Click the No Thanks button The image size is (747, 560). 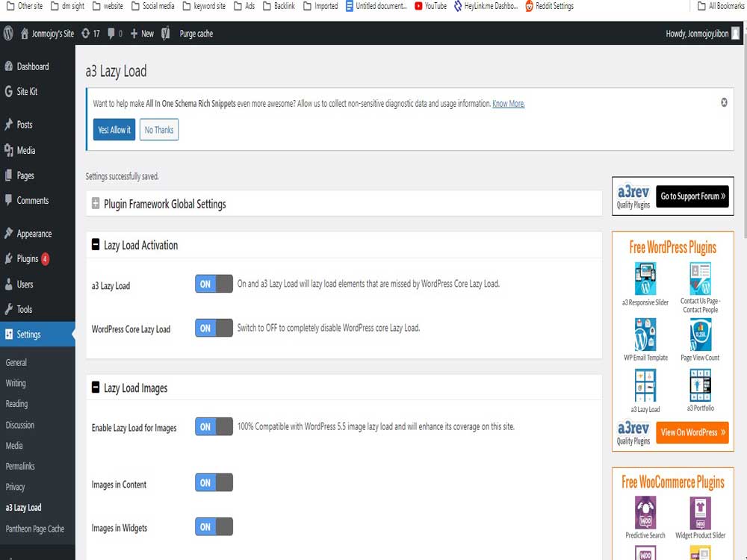[x=159, y=129]
